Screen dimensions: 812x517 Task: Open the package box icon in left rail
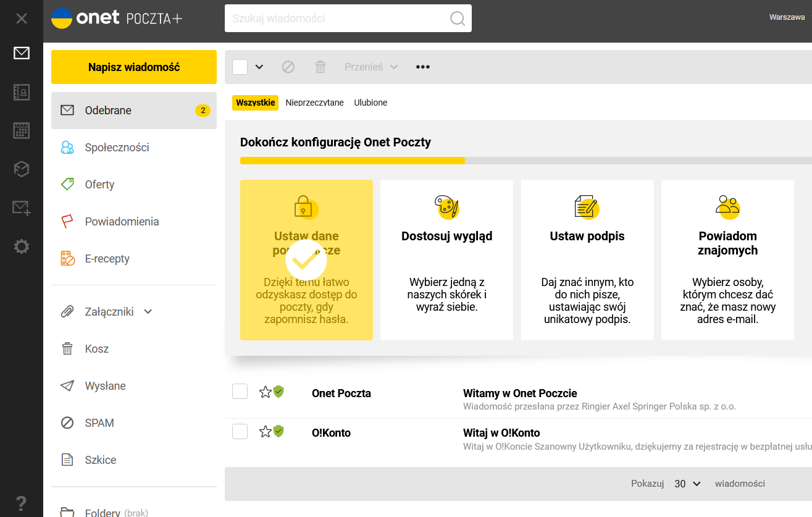coord(22,169)
